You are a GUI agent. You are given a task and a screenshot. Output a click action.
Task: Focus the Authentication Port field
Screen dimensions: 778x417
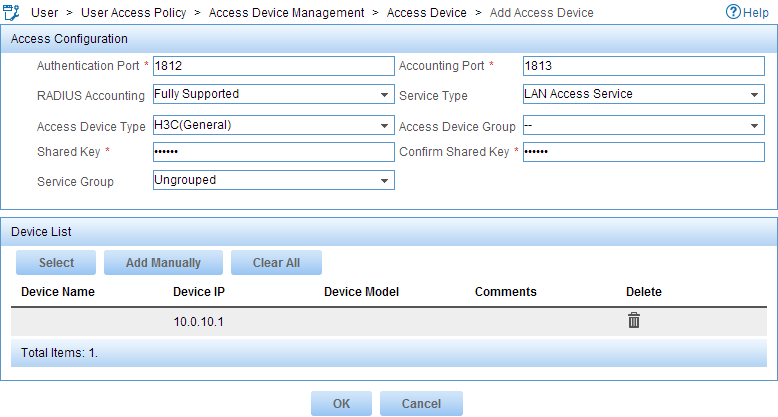[x=273, y=66]
